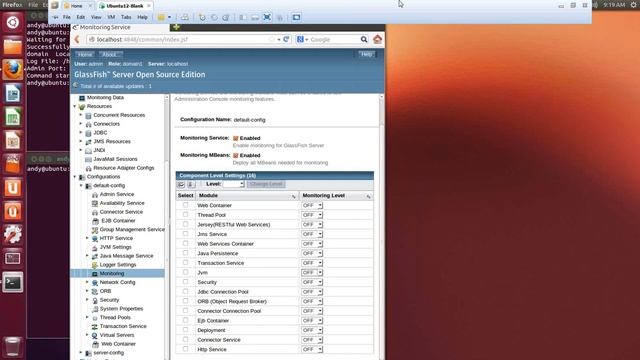
Task: Open Firefox from the Ubuntu launcher
Action: pyautogui.click(x=13, y=69)
